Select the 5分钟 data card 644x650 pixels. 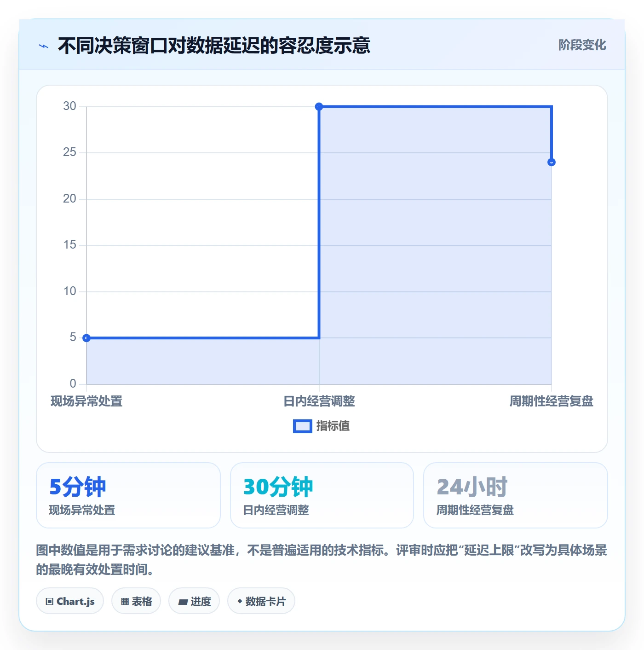tap(128, 495)
